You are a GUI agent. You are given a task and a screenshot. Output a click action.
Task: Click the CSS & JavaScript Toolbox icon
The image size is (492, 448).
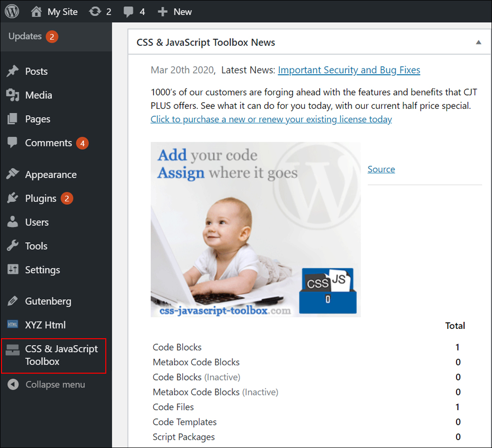tap(13, 350)
